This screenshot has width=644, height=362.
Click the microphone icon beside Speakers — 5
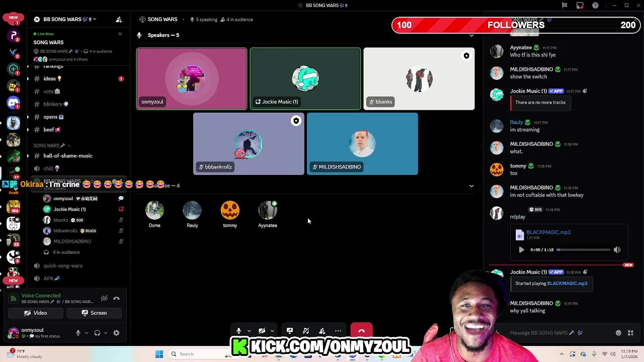139,35
